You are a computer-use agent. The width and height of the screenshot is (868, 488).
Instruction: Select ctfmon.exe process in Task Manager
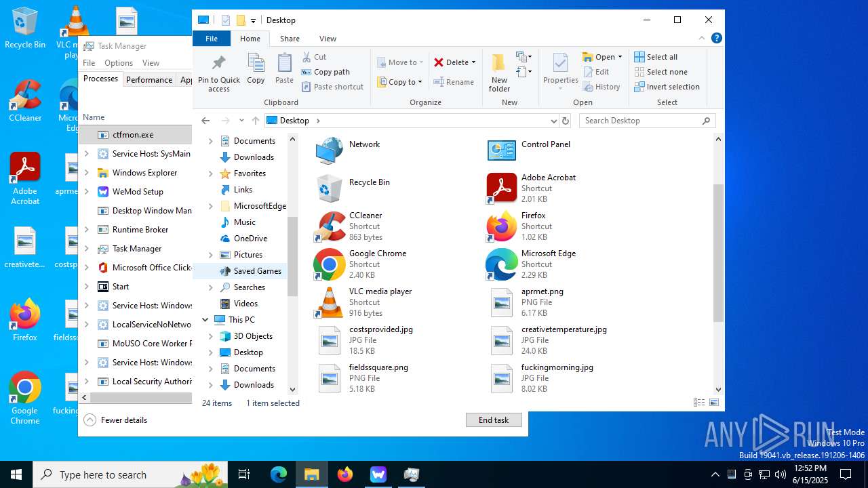pyautogui.click(x=136, y=135)
